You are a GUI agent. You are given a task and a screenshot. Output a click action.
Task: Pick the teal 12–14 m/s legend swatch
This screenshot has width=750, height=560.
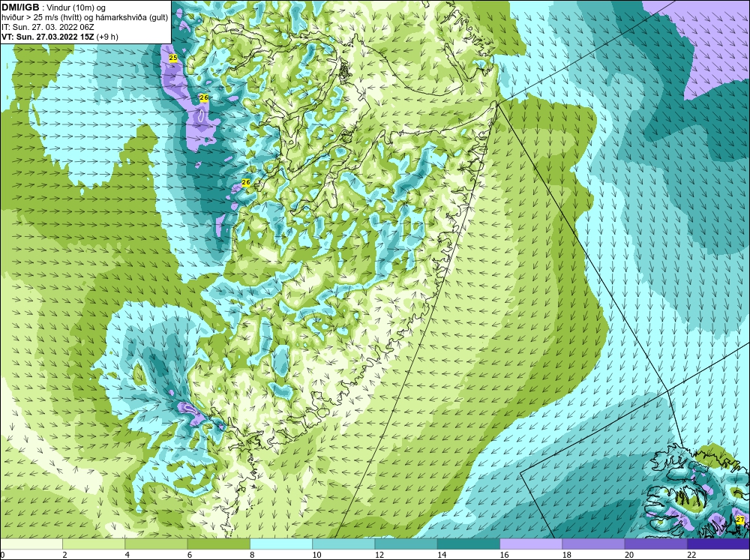coord(406,544)
